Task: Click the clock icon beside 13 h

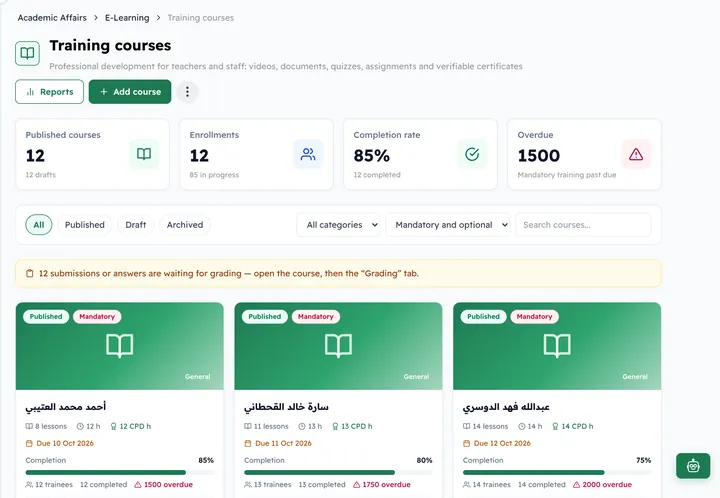Action: coord(302,426)
